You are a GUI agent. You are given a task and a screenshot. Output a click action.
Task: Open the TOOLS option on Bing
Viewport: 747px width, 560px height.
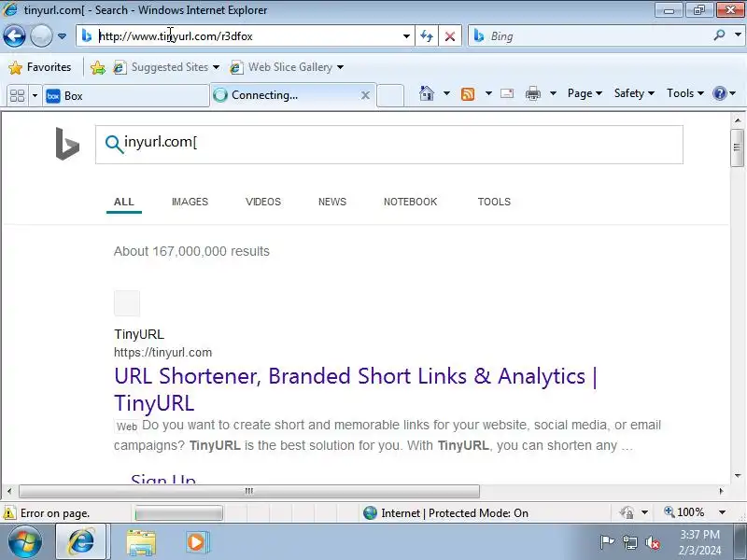pos(494,202)
